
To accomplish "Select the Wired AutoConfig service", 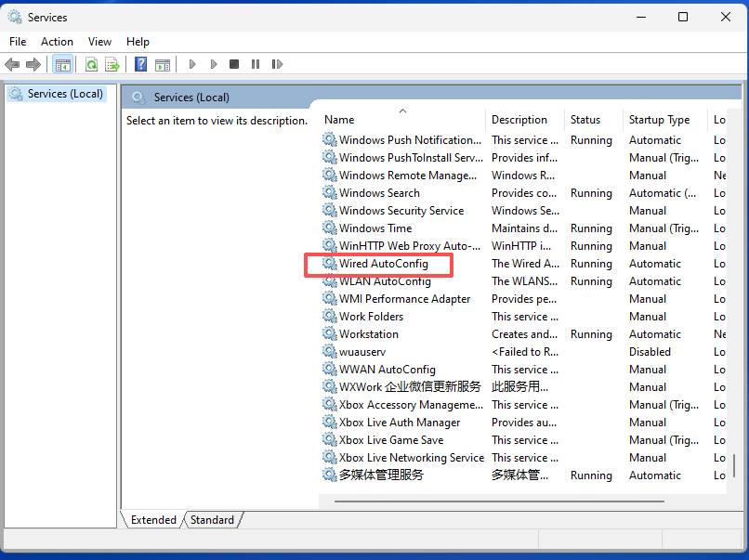I will point(383,264).
